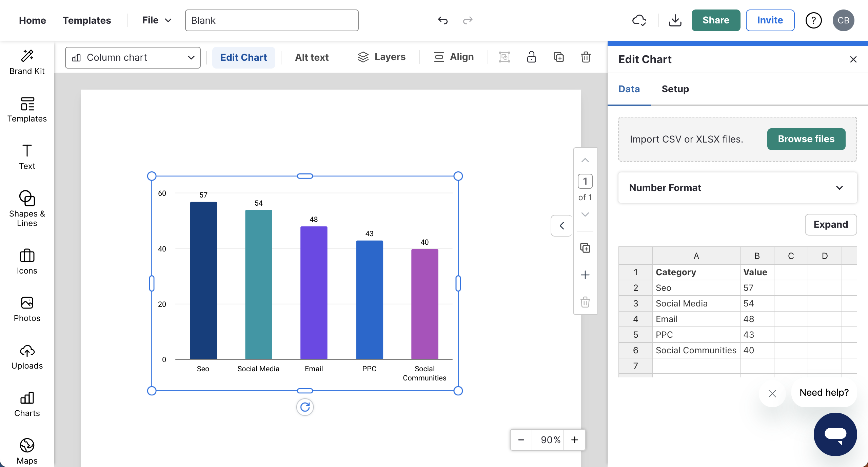The height and width of the screenshot is (467, 868).
Task: Click the download icon in the top bar
Action: click(x=675, y=20)
